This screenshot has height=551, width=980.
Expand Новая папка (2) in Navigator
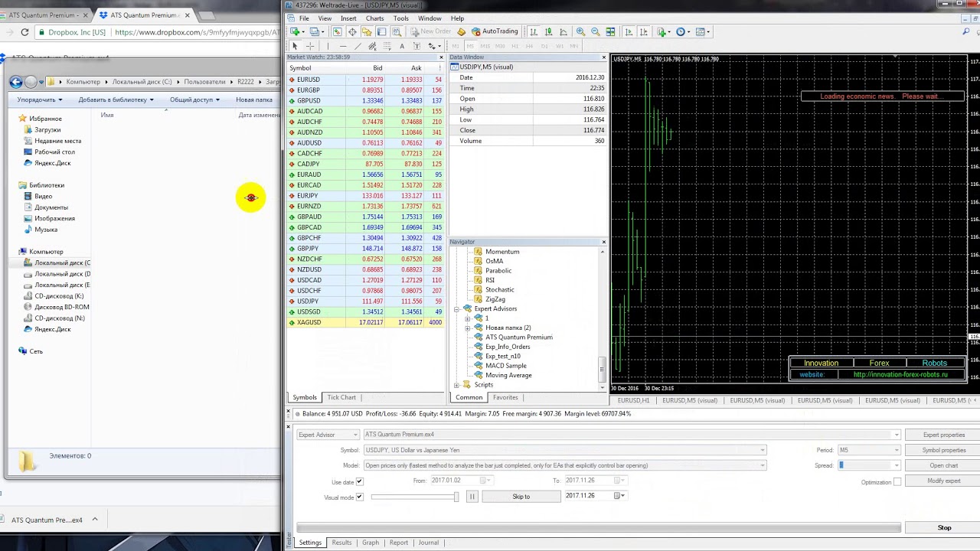[468, 328]
